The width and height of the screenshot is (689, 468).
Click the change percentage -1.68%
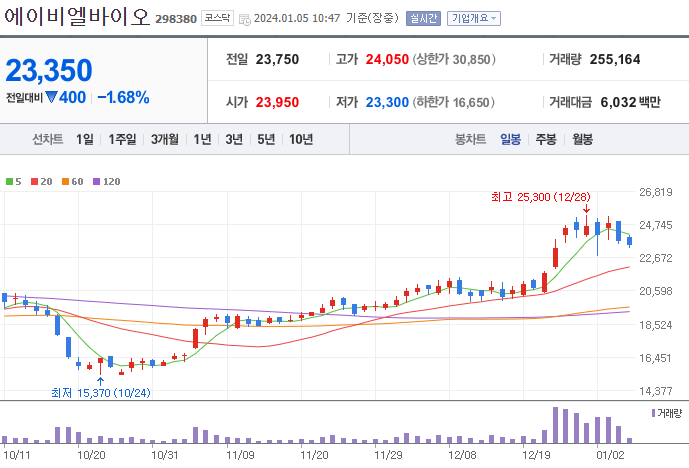point(123,97)
